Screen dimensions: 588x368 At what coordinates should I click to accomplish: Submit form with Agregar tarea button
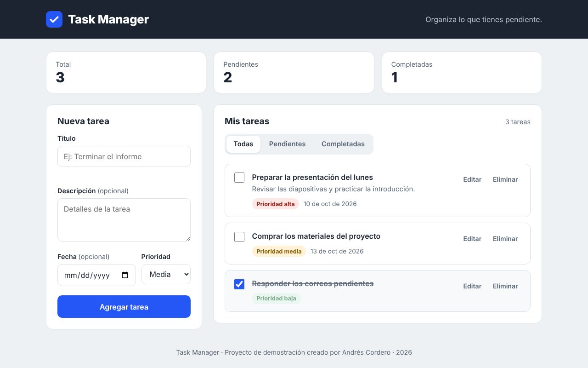124,306
